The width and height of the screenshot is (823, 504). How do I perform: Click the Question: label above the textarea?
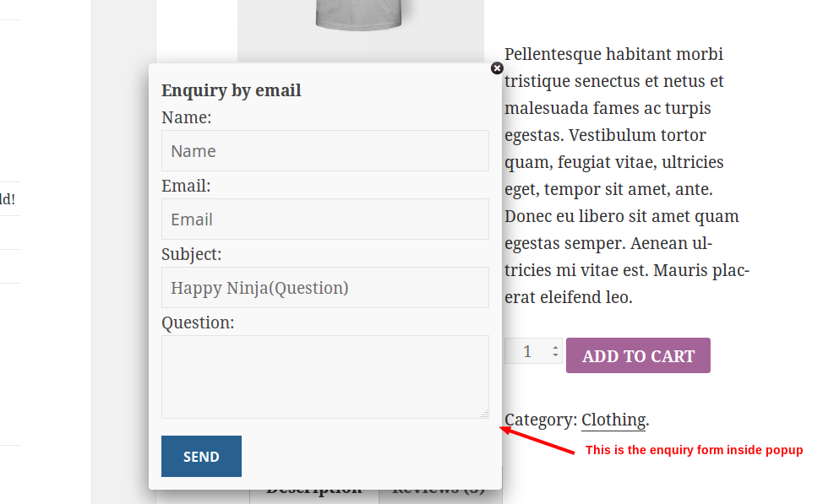tap(198, 322)
